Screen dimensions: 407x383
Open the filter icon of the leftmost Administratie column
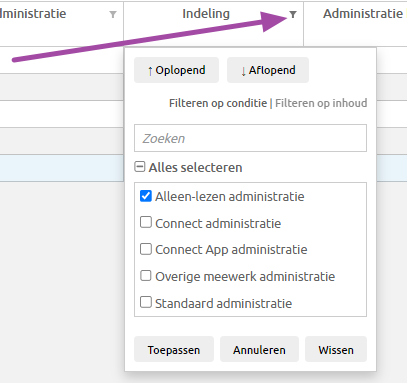point(113,14)
